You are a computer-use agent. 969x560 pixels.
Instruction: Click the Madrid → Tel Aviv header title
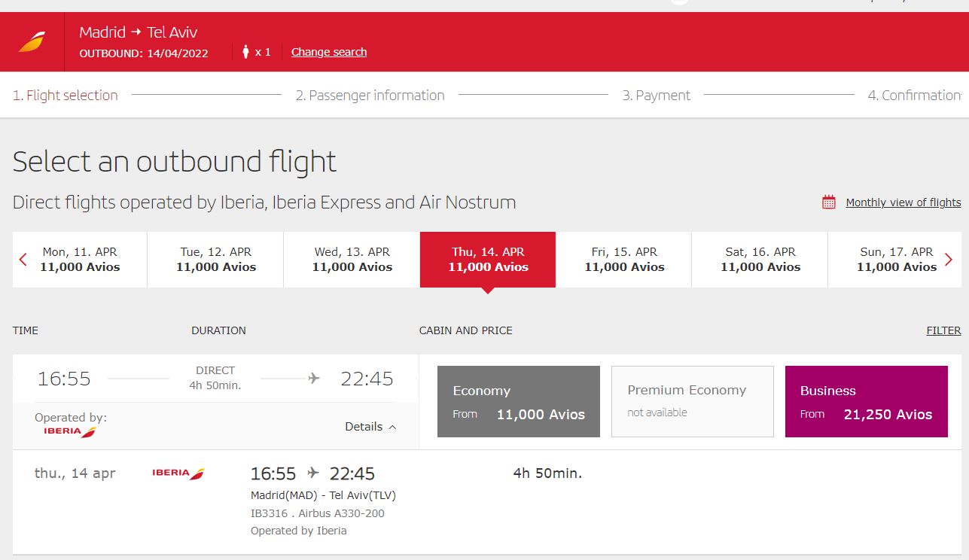pyautogui.click(x=139, y=32)
